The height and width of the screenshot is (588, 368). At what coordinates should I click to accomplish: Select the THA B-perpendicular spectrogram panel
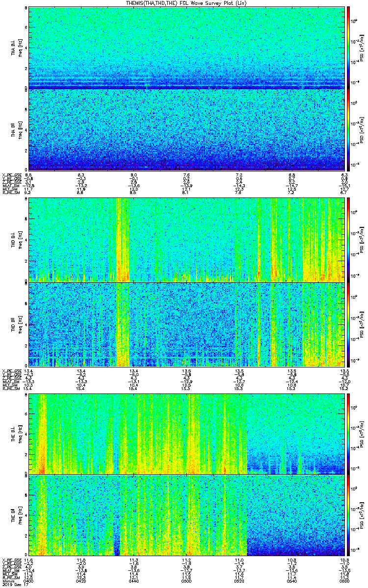[186, 48]
